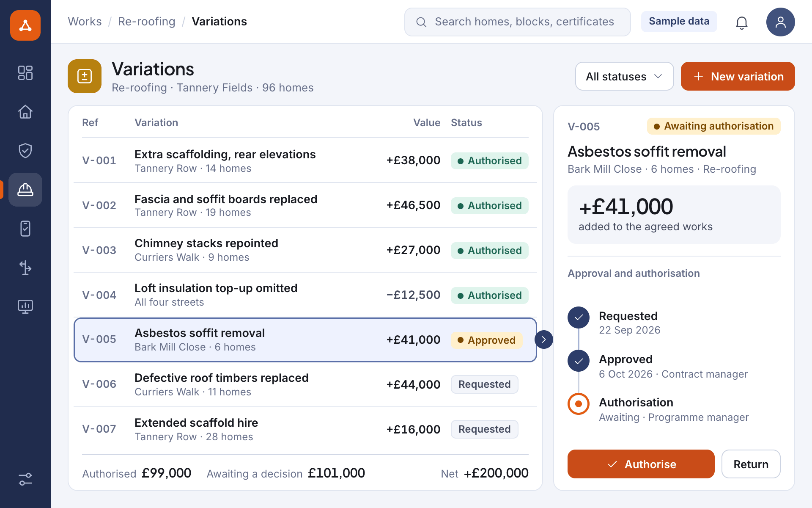The image size is (812, 508).
Task: Sort by the Status column header
Action: point(466,123)
